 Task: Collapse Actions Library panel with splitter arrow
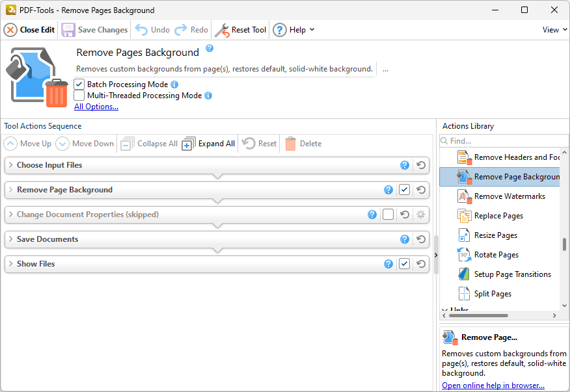(436, 255)
